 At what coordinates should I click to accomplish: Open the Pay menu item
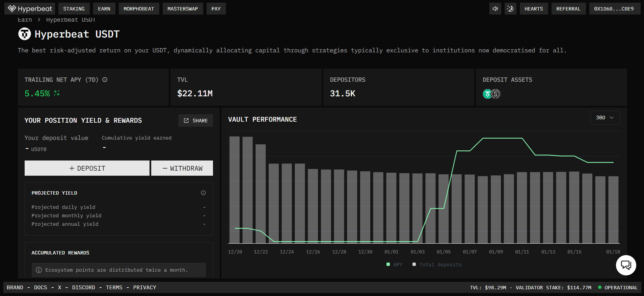pos(216,9)
